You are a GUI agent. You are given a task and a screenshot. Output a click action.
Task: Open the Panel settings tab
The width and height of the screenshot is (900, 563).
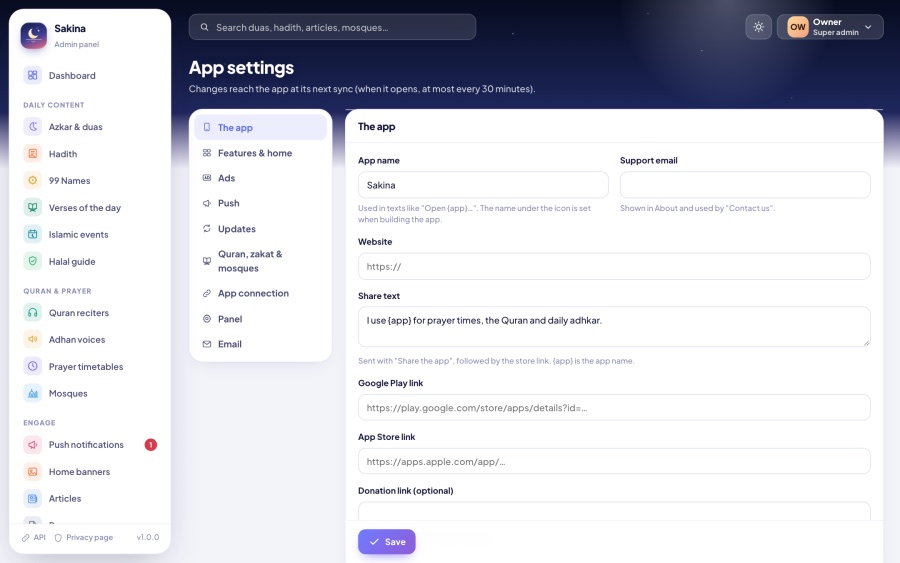pyautogui.click(x=261, y=319)
